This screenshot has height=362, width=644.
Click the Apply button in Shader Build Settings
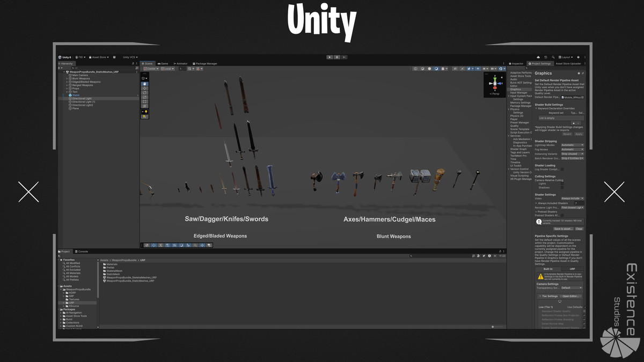pos(579,134)
